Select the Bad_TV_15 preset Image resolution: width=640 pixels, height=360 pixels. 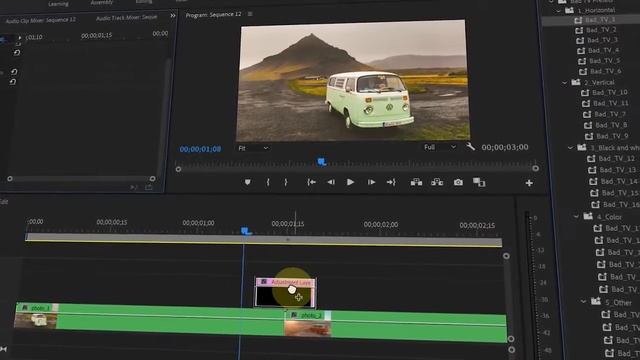point(620,192)
